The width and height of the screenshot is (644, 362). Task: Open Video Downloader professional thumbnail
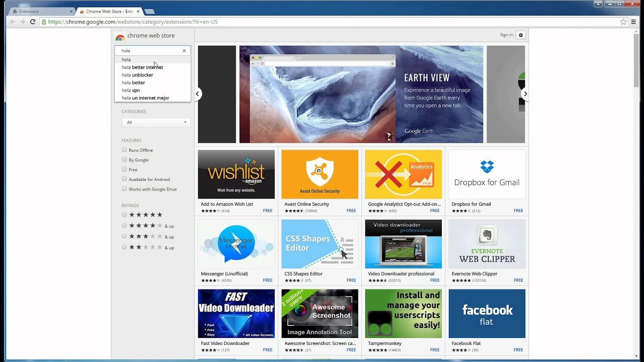tap(404, 244)
